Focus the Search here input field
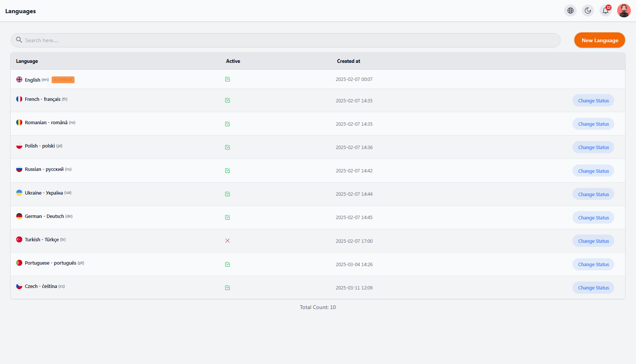This screenshot has width=636, height=364. pyautogui.click(x=285, y=40)
